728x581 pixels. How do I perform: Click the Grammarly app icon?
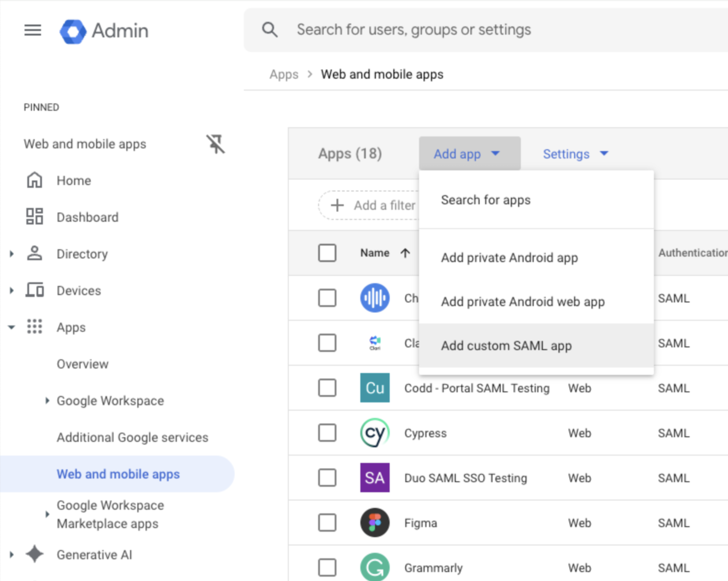point(375,567)
